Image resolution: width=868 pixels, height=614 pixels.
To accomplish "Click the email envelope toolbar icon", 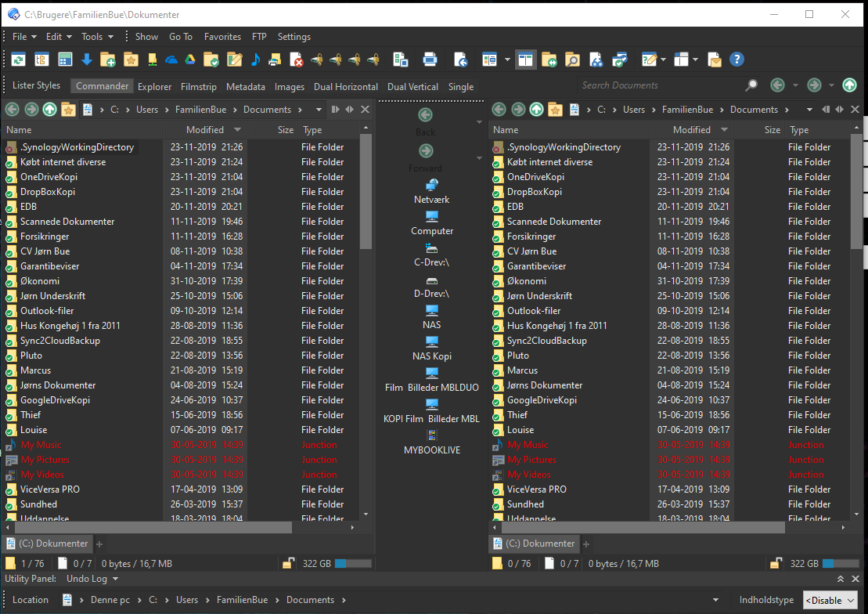I will [715, 60].
